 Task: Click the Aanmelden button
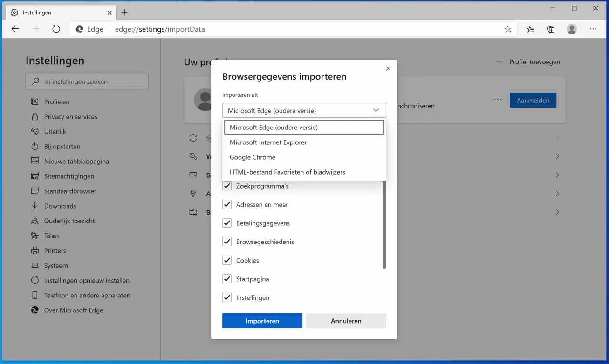tap(533, 100)
